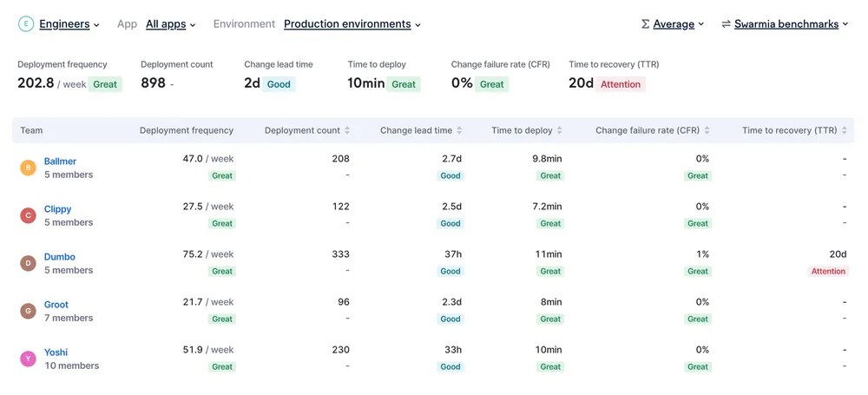This screenshot has height=395, width=868.
Task: Sort by Deployment count column arrows
Action: coord(347,130)
